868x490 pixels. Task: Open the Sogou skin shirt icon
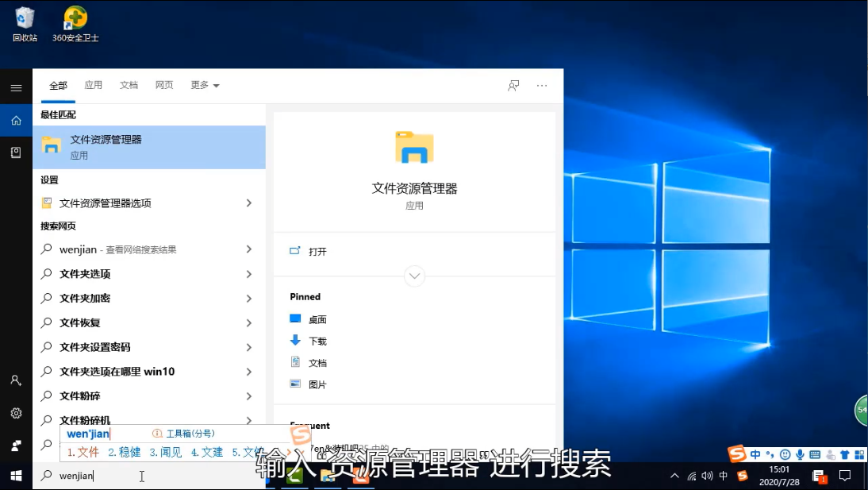844,455
